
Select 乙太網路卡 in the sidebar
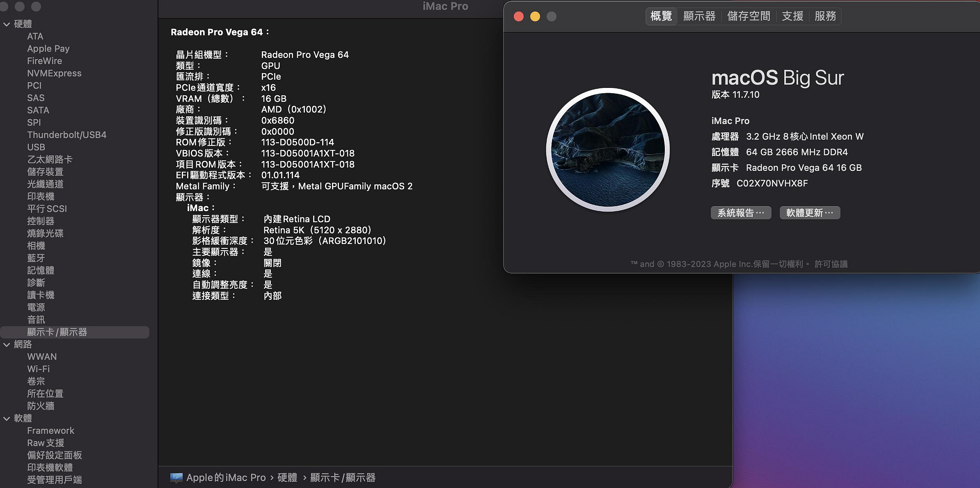[50, 160]
